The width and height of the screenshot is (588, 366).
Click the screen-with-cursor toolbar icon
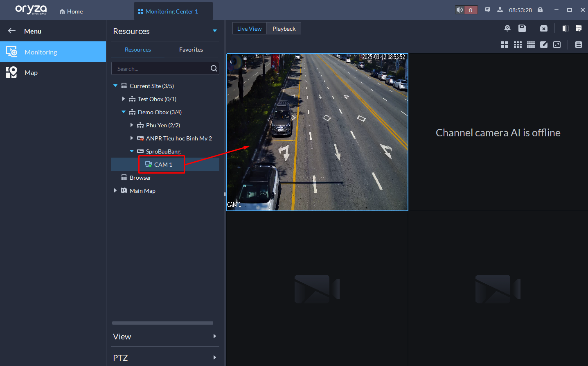pos(579,28)
